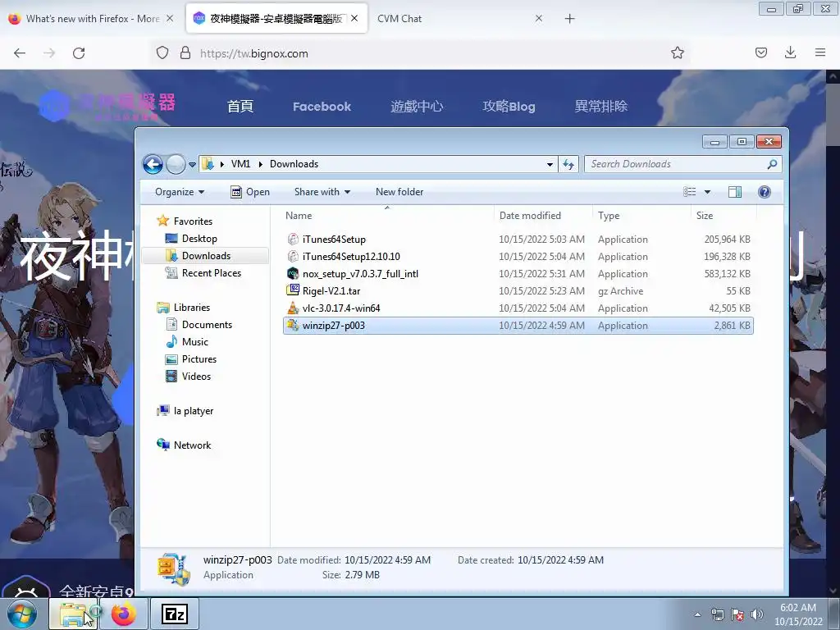Screen dimensions: 840x630
Task: Click the Explorer back arrow button
Action: 153,164
